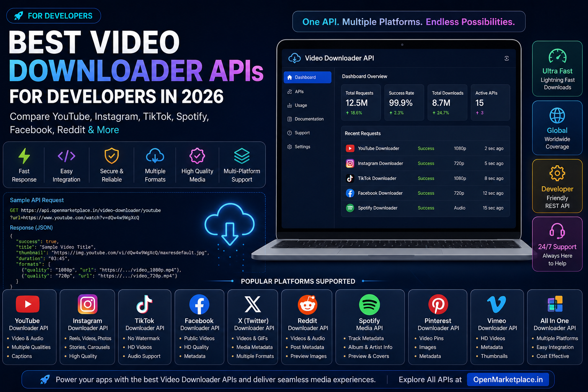Click "Cost Effective" under All In One
The image size is (588, 392).
(x=553, y=356)
